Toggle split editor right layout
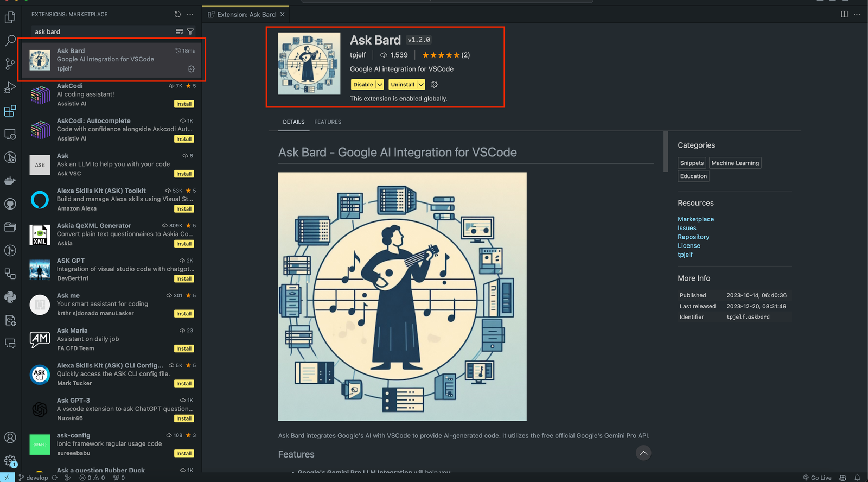This screenshot has height=482, width=868. click(844, 14)
